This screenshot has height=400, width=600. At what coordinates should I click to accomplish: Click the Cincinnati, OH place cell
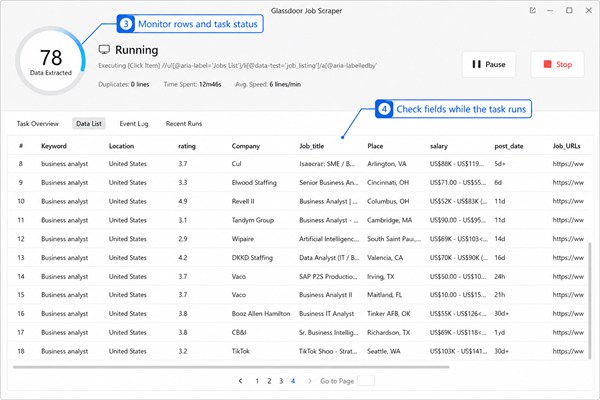coord(388,183)
